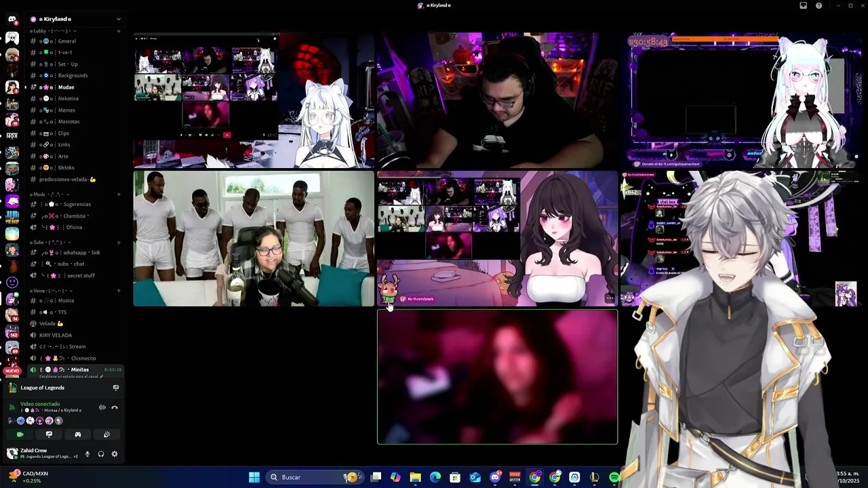Add channel to Mods category

[x=119, y=195]
